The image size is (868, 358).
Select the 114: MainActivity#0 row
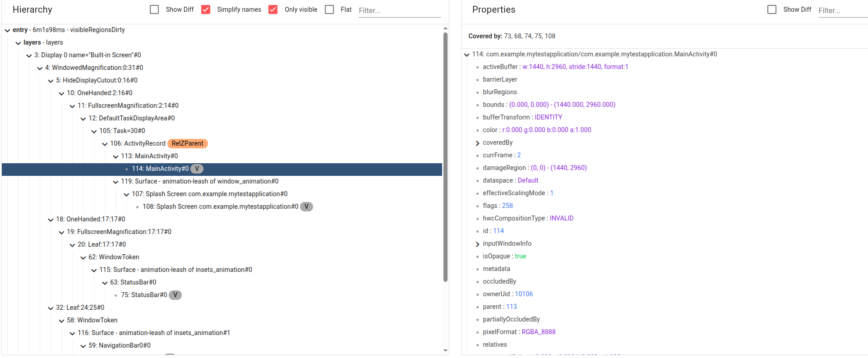tap(222, 169)
